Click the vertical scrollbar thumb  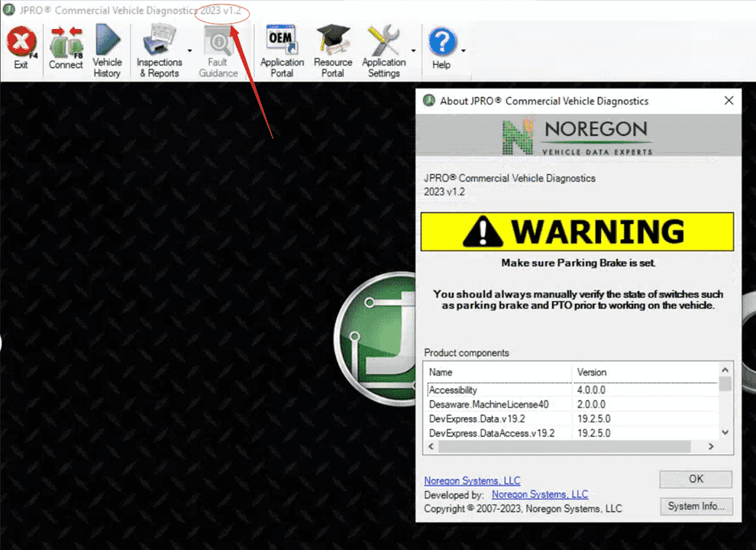(725, 383)
